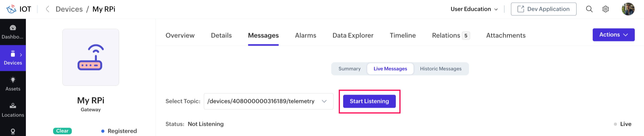This screenshot has width=644, height=136.
Task: Click the Devices breadcrumb link
Action: pos(69,9)
